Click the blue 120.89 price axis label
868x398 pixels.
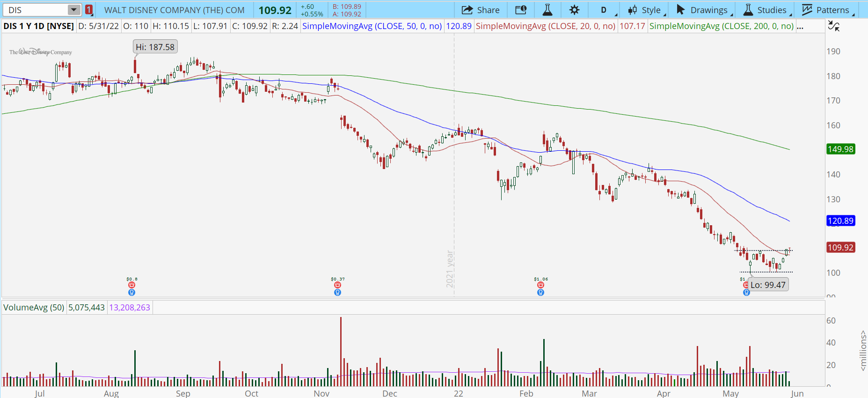[x=841, y=221]
